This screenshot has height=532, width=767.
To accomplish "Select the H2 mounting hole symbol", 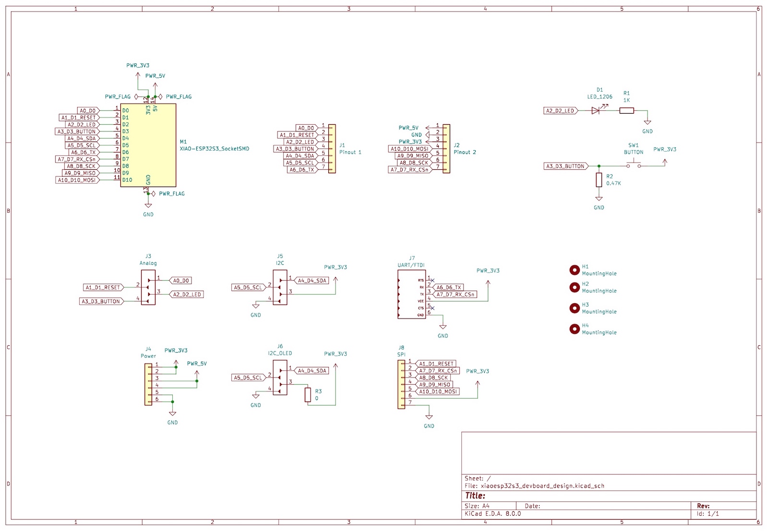I will [575, 287].
